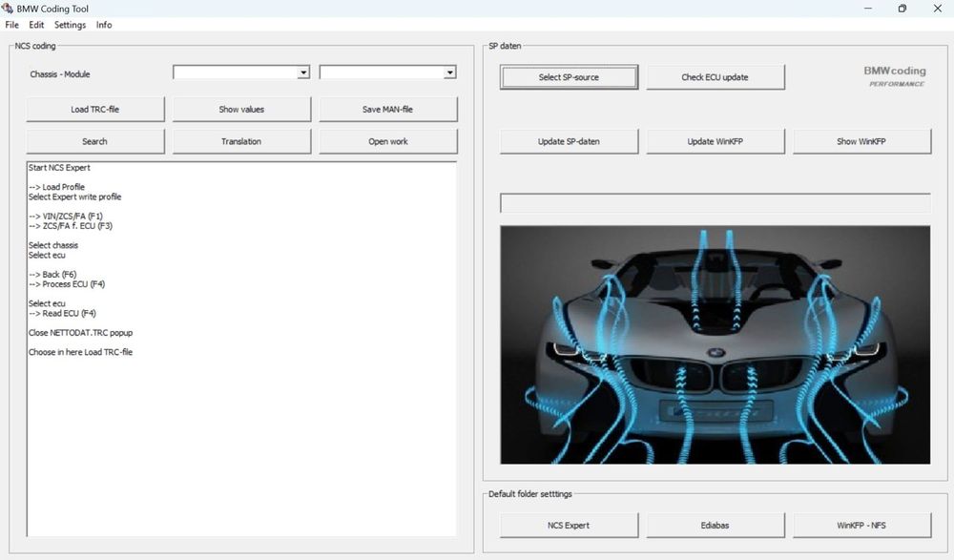This screenshot has height=560, width=954.
Task: Click the '--> Back (F6)' line
Action: (x=52, y=275)
